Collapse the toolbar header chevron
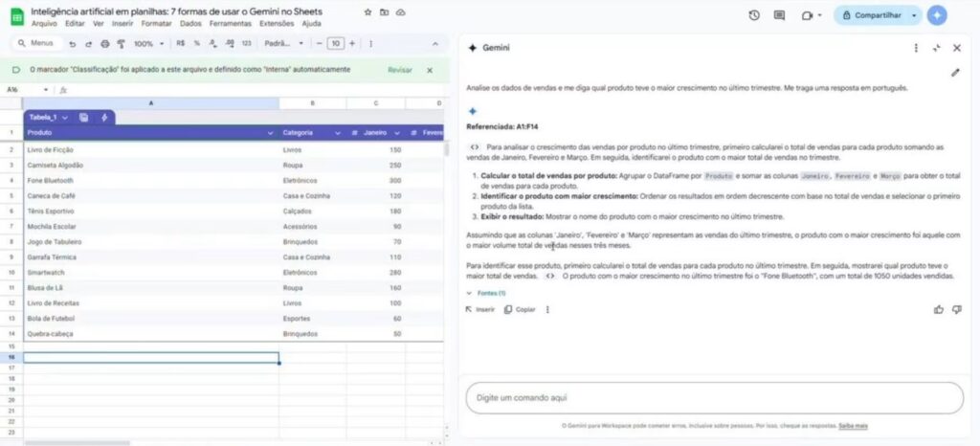 tap(435, 44)
